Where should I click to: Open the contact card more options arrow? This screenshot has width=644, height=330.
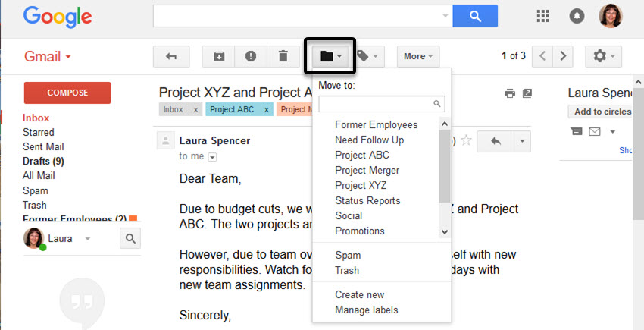point(612,132)
